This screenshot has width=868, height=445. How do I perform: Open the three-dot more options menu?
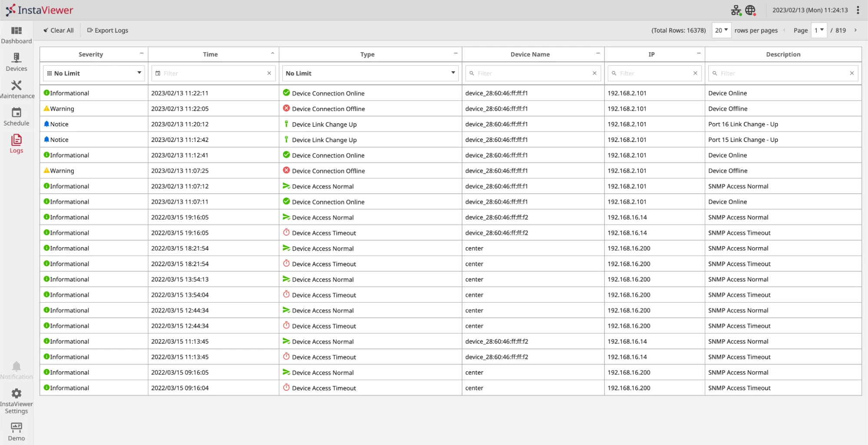click(x=858, y=10)
